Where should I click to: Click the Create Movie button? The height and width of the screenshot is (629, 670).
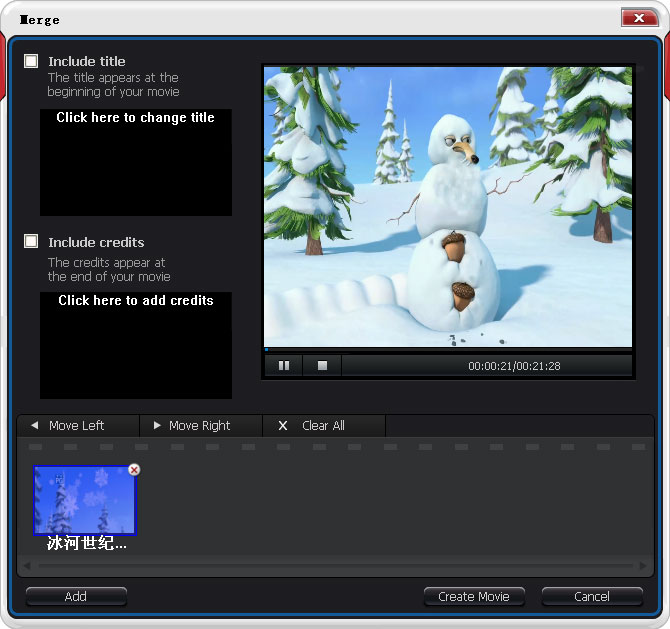click(474, 597)
